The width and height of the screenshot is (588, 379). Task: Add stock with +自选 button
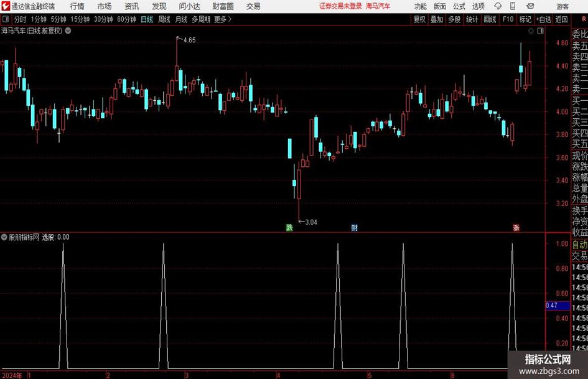[x=543, y=19]
